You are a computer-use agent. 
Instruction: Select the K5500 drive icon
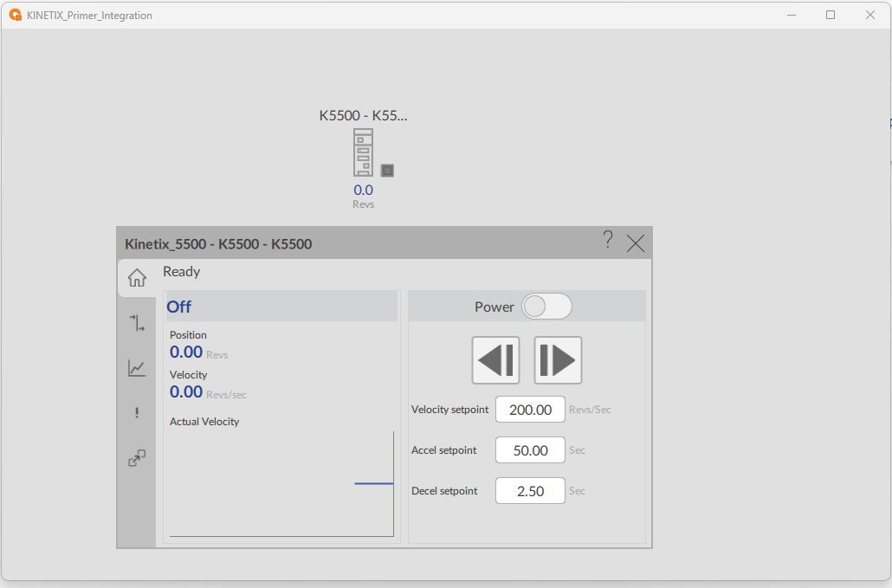[x=364, y=152]
